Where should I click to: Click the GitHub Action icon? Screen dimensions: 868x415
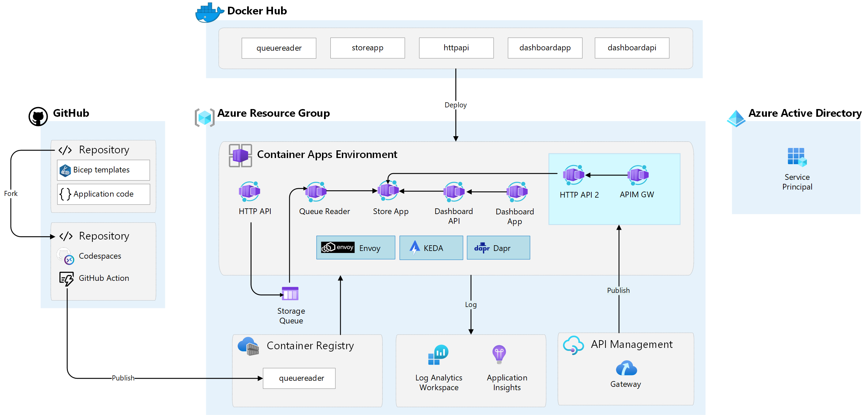click(x=66, y=279)
